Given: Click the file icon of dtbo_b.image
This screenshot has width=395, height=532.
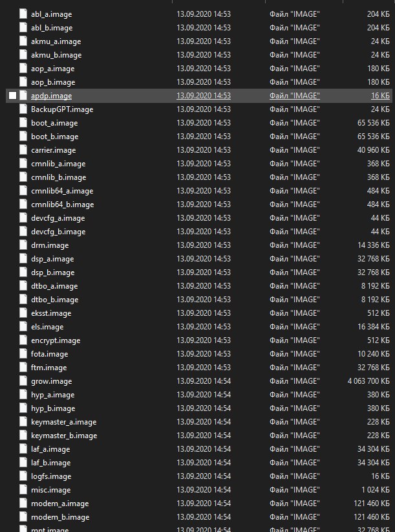Looking at the screenshot, I should coord(23,299).
